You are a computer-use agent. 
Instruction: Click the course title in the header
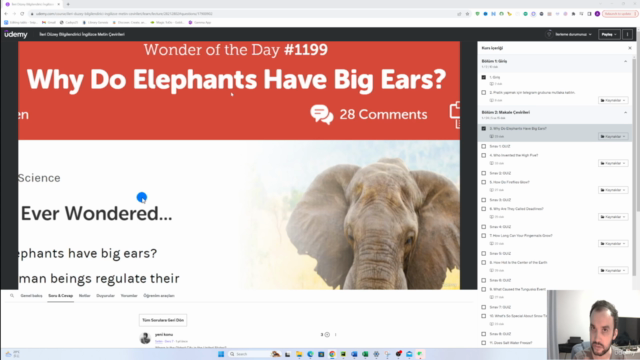[x=82, y=34]
